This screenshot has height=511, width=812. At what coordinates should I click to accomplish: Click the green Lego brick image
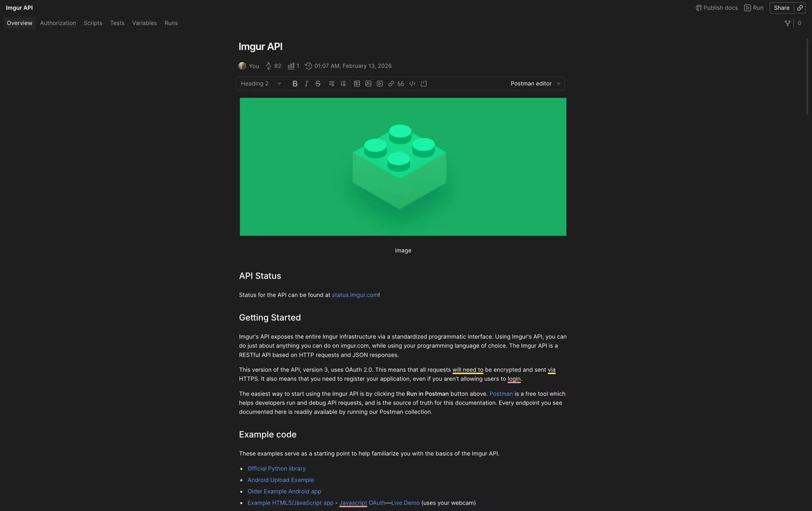pyautogui.click(x=403, y=167)
